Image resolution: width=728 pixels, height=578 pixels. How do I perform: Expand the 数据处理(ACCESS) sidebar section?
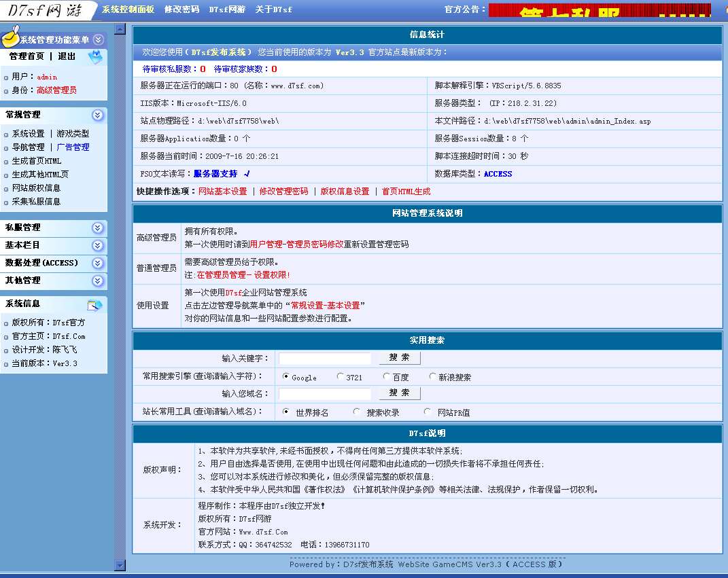point(98,263)
